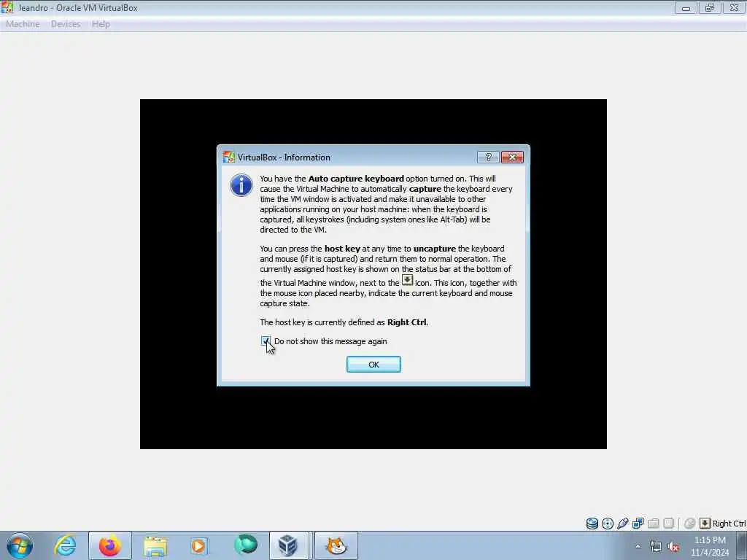Screen dimensions: 747x560
Task: Click the dialog title bar VirtualBox icon
Action: (x=229, y=157)
